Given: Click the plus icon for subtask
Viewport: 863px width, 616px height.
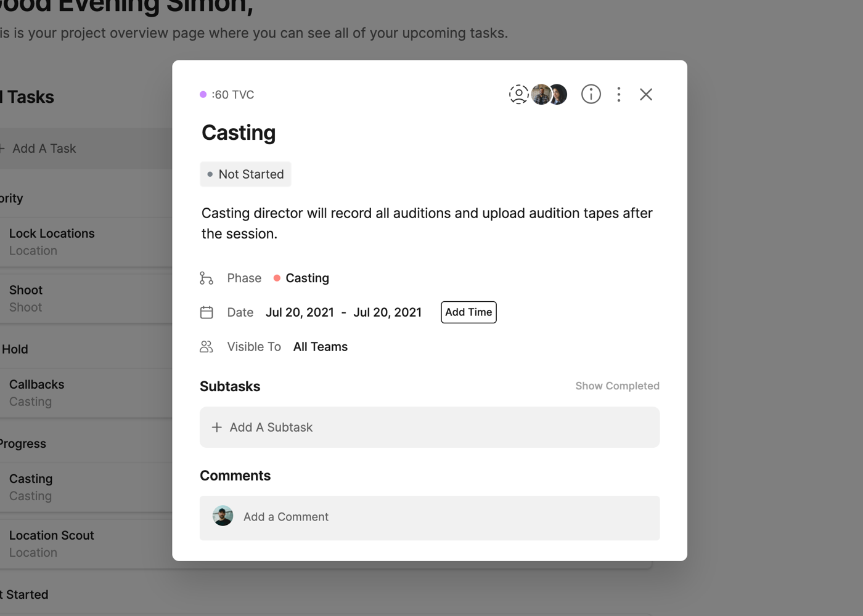Looking at the screenshot, I should (217, 428).
